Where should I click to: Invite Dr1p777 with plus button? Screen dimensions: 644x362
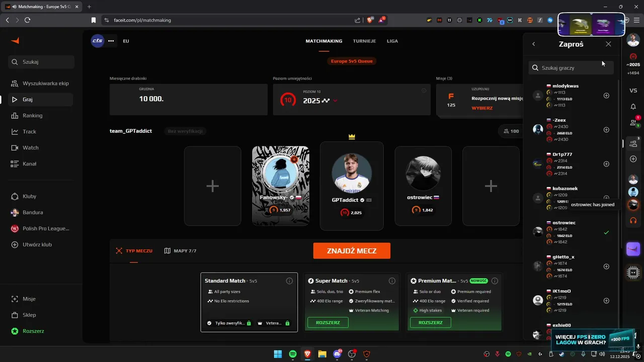coord(606,164)
